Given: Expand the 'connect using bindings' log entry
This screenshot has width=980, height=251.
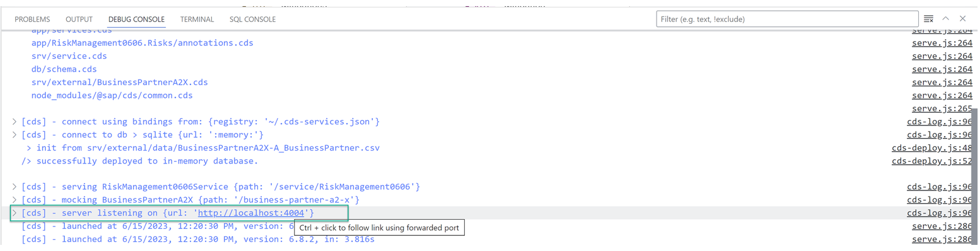Looking at the screenshot, I should pyautogui.click(x=14, y=122).
